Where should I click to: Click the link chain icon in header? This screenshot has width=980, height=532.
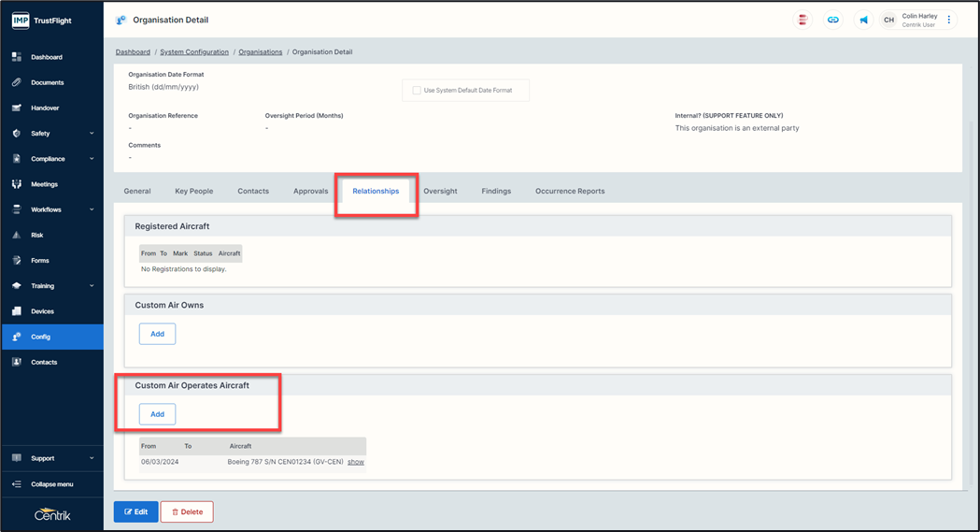click(x=833, y=20)
